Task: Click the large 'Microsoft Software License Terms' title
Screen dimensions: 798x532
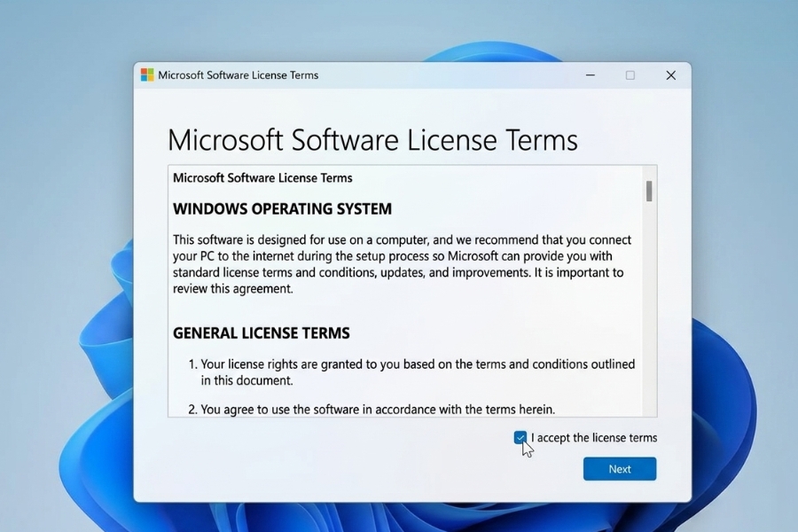Action: click(x=372, y=139)
